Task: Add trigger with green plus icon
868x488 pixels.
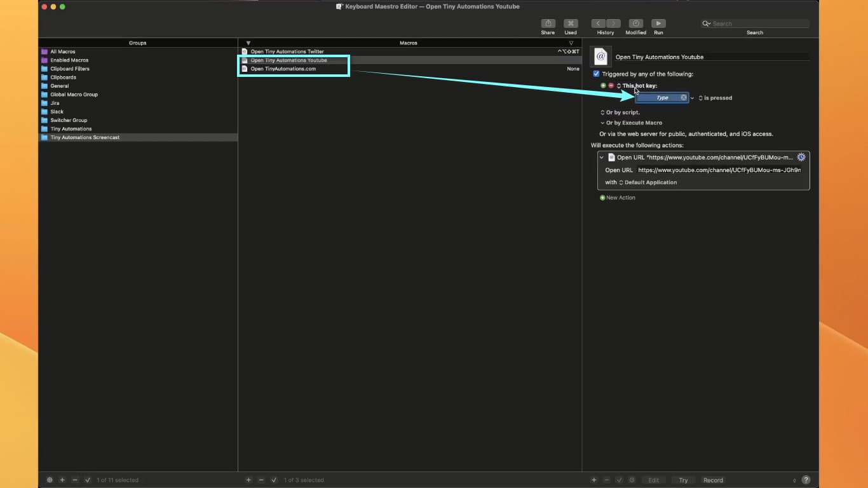Action: click(x=603, y=85)
